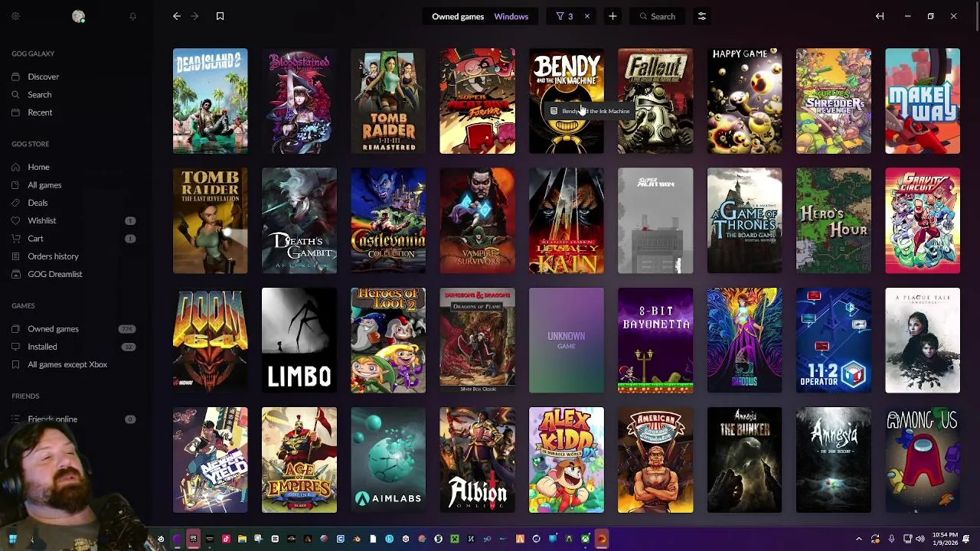This screenshot has width=980, height=551.
Task: Open the Xbox app in taskbar
Action: 585,539
